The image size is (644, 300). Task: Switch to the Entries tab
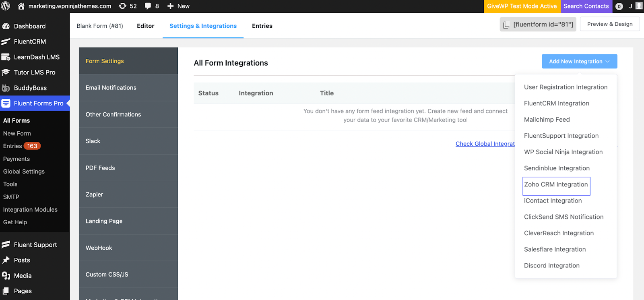(262, 26)
